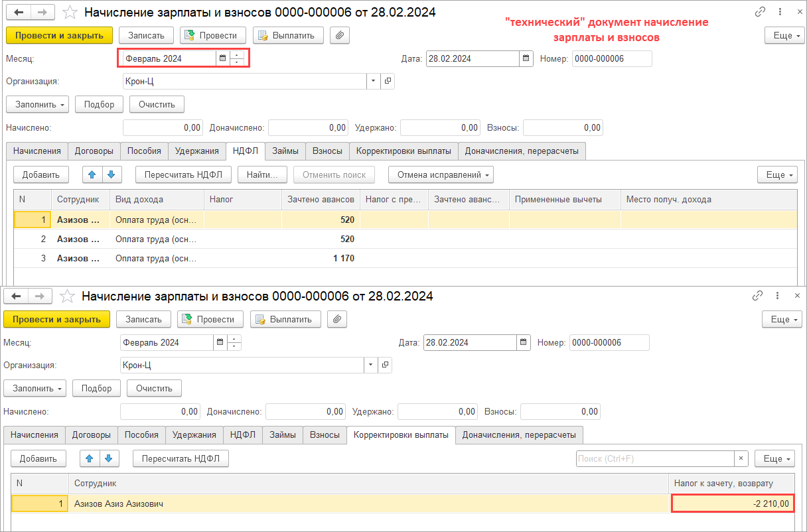Open the Дата calendar picker in lower window

524,343
